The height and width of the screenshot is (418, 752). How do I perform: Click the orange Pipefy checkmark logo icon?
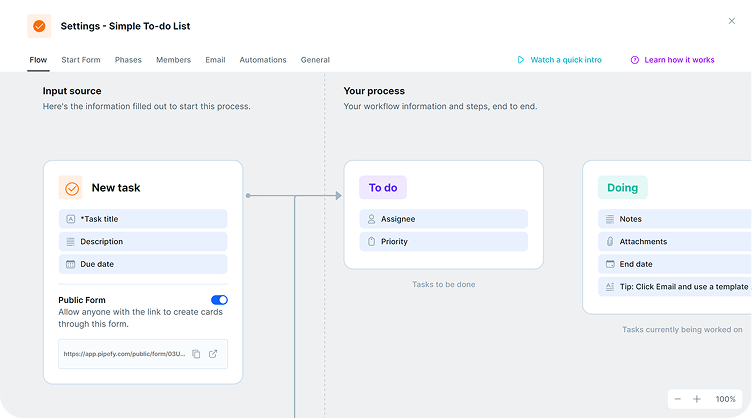(39, 26)
